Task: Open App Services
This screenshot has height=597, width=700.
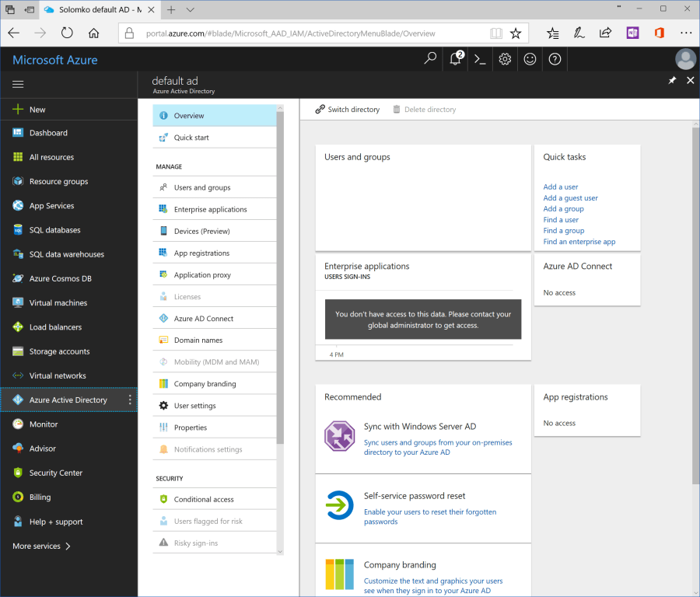Action: (x=68, y=206)
